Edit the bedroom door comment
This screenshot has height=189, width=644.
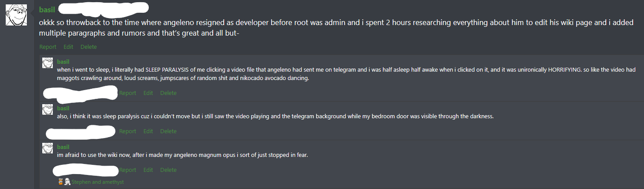coord(148,131)
